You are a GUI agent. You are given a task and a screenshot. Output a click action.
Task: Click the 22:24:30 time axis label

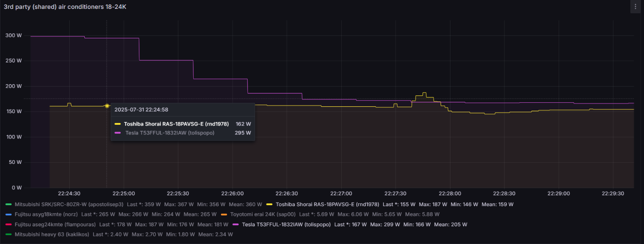coord(69,194)
